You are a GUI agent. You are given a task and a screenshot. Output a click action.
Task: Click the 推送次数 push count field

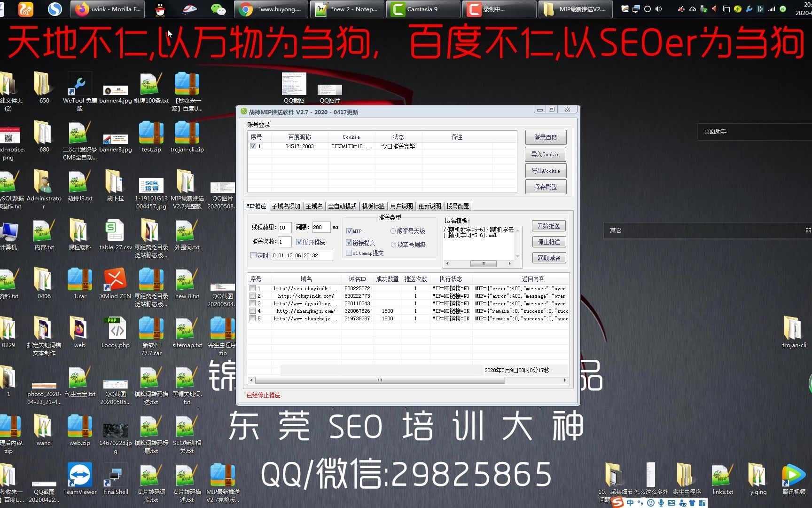point(285,242)
